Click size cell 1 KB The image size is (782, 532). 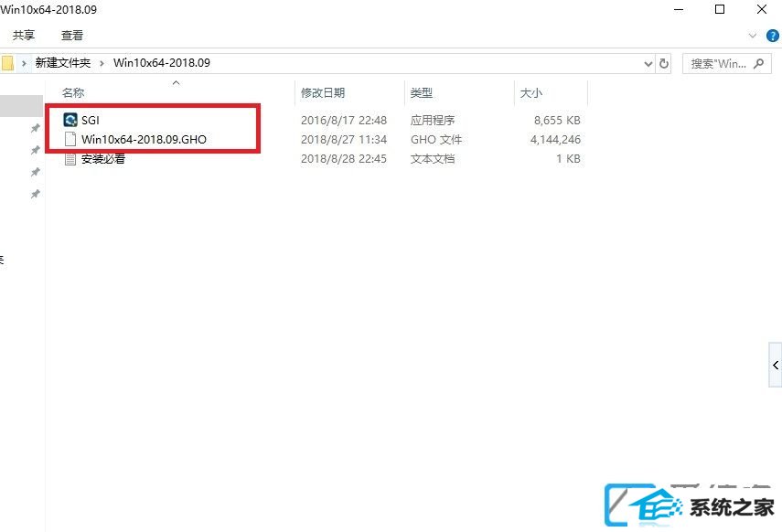tap(568, 158)
